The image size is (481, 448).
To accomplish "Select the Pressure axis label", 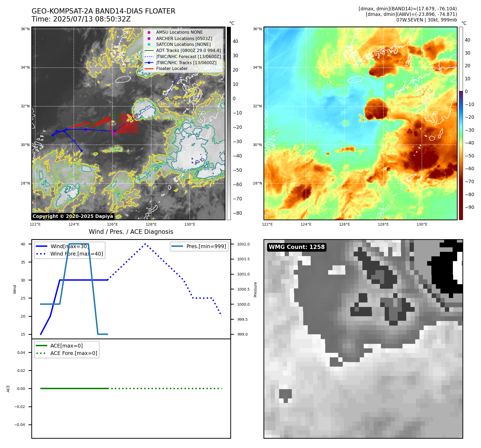I will [x=255, y=289].
